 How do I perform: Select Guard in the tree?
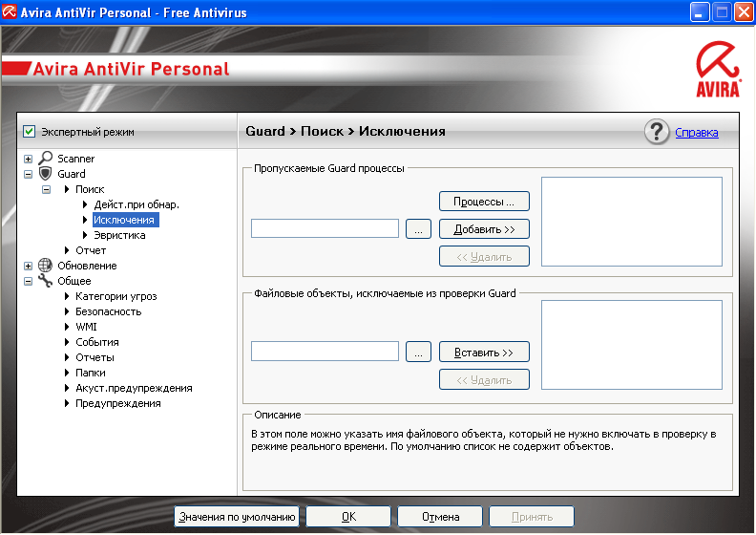coord(72,174)
